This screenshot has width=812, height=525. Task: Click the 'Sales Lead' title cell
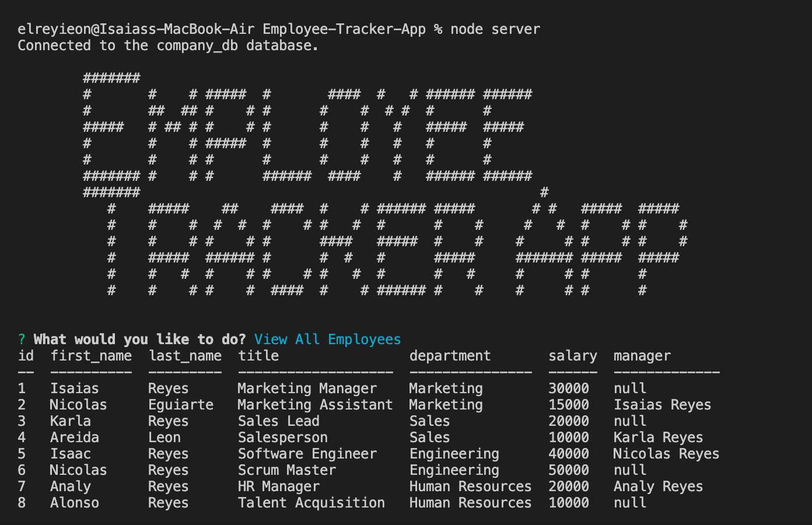[x=279, y=421]
